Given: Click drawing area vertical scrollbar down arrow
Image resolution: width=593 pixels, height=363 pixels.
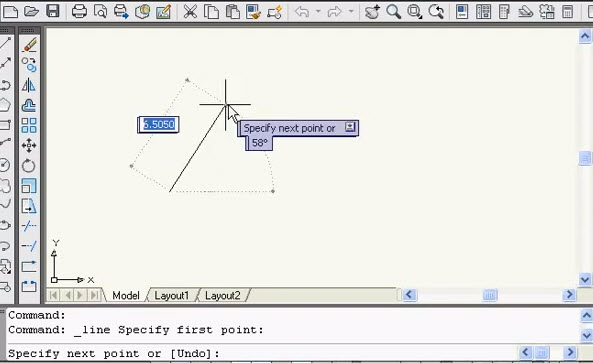Looking at the screenshot, I should (x=585, y=280).
